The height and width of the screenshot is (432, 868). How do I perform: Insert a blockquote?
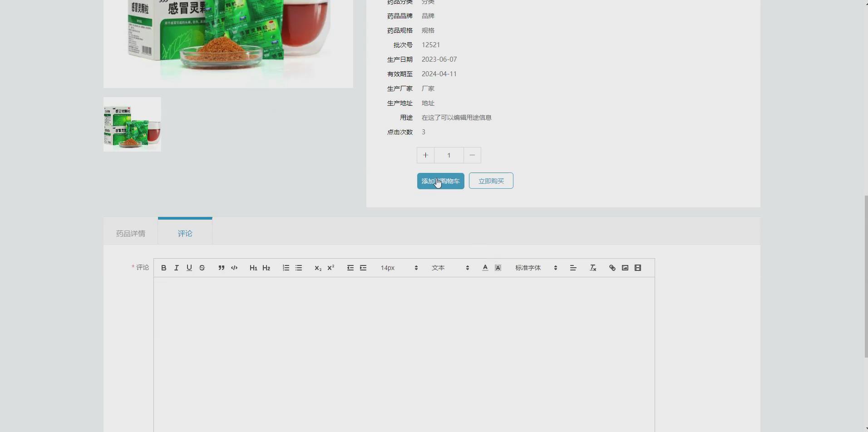[221, 268]
